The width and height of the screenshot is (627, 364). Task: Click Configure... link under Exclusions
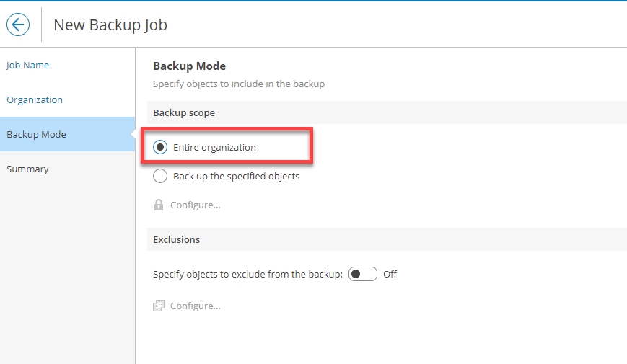click(x=195, y=306)
